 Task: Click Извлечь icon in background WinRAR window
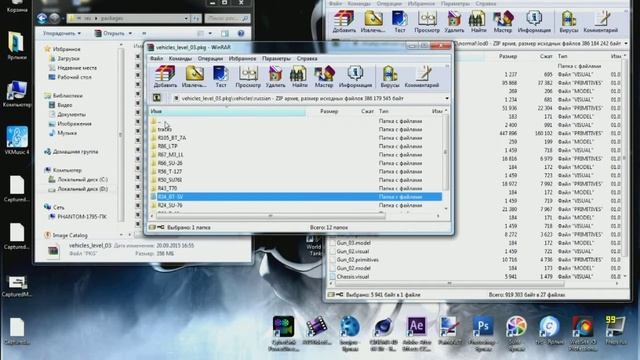coord(373,21)
